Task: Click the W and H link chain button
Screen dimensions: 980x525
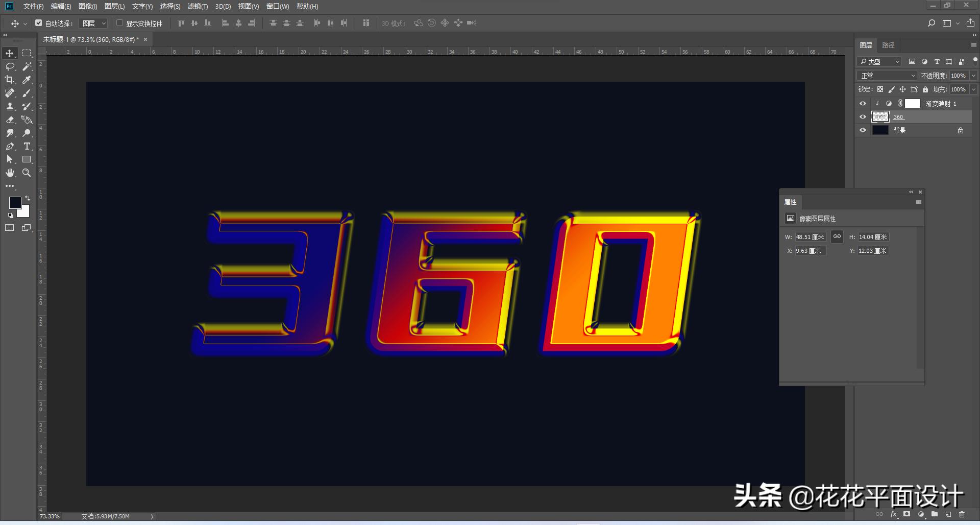Action: [x=837, y=236]
